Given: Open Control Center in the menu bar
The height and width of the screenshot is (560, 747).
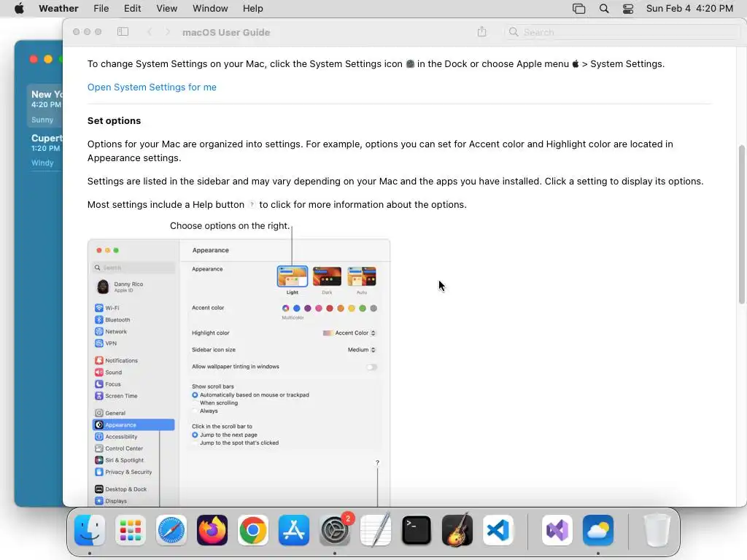Looking at the screenshot, I should [x=628, y=9].
